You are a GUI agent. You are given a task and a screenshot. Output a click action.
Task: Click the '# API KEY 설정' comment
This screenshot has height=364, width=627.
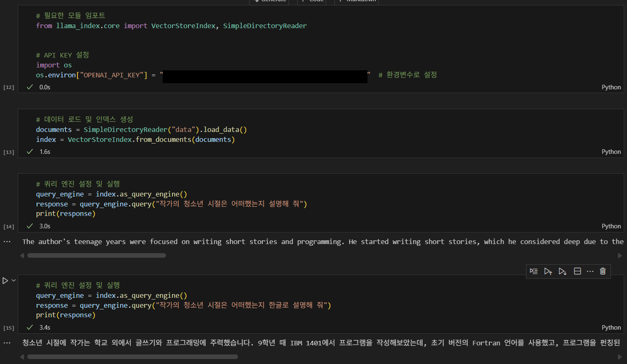point(62,55)
